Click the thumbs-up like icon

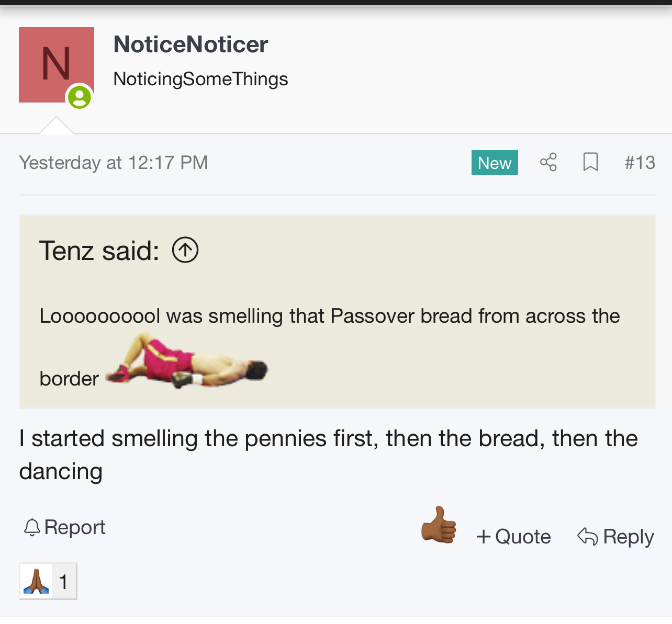coord(439,525)
